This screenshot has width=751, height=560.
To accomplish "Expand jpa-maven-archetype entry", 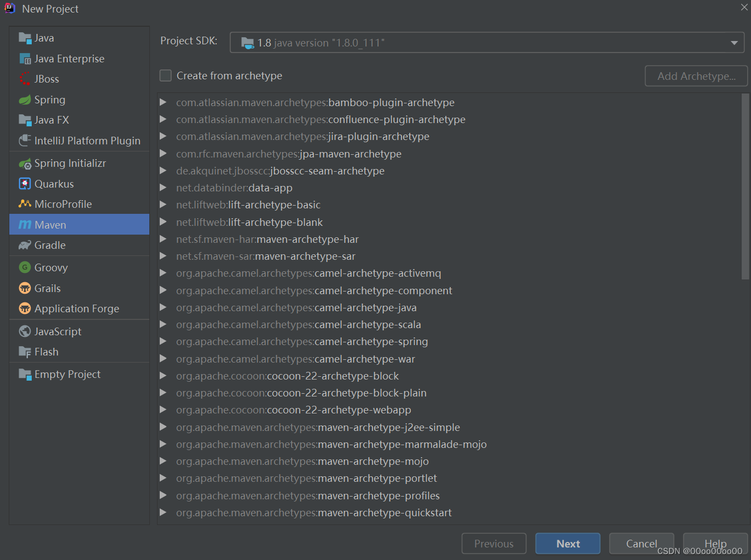I will point(163,154).
